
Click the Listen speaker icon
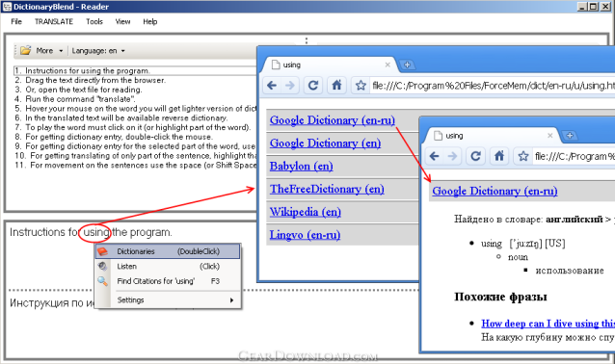[x=103, y=266]
